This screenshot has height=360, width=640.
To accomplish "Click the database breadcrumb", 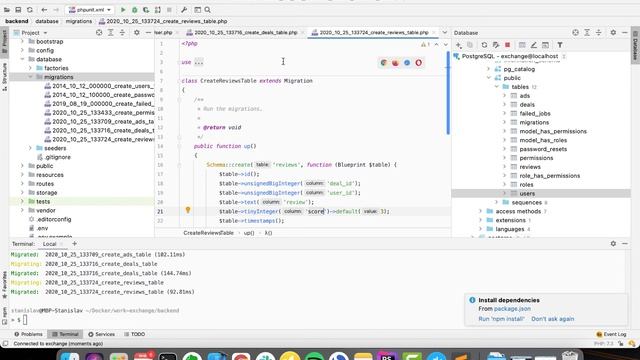I will click(47, 21).
